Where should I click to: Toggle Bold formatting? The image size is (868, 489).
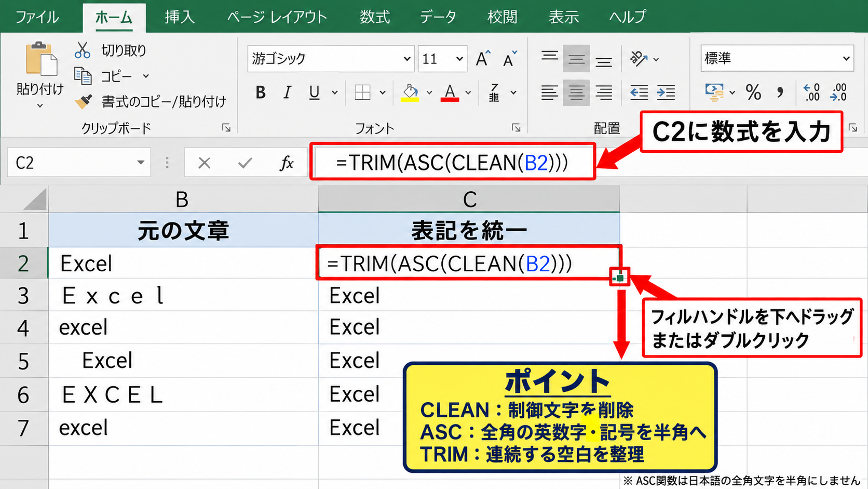(x=261, y=92)
